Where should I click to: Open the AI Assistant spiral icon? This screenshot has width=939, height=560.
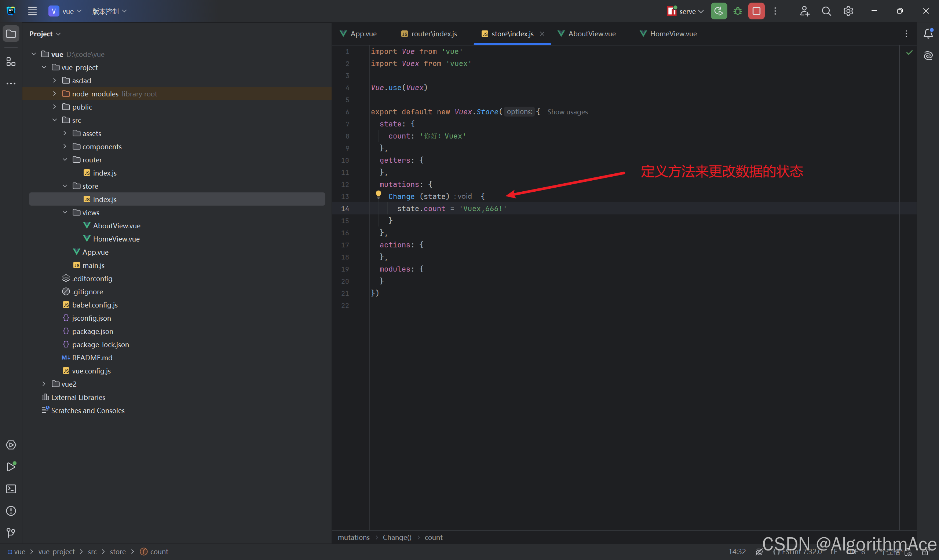point(928,56)
